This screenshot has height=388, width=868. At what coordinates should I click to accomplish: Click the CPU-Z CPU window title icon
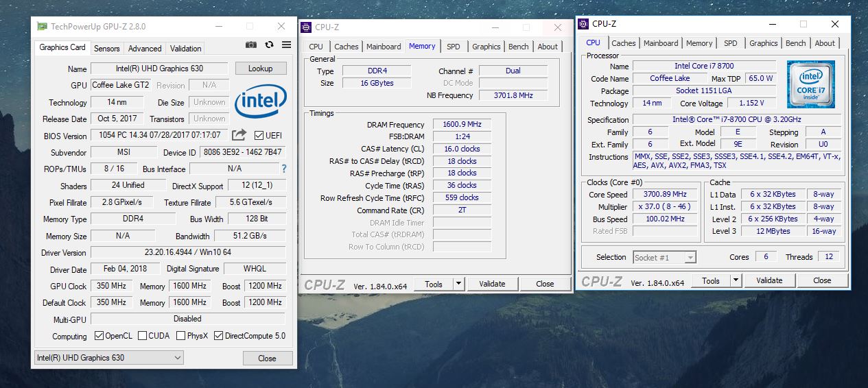pyautogui.click(x=583, y=24)
